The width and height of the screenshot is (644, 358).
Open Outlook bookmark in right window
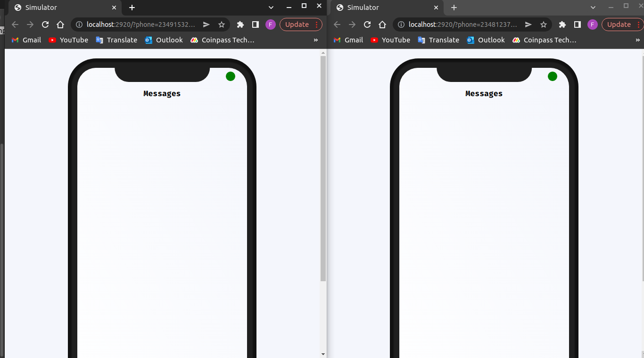(486, 40)
